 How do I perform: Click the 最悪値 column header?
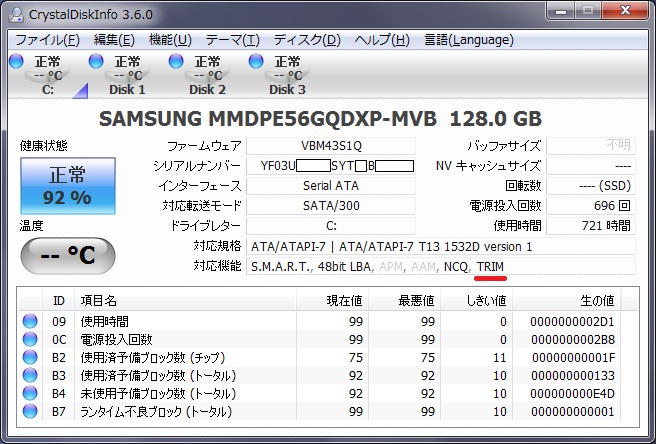pos(405,300)
